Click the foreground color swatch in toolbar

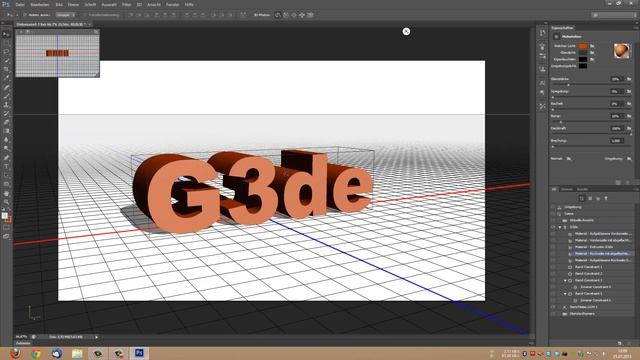(x=4, y=216)
